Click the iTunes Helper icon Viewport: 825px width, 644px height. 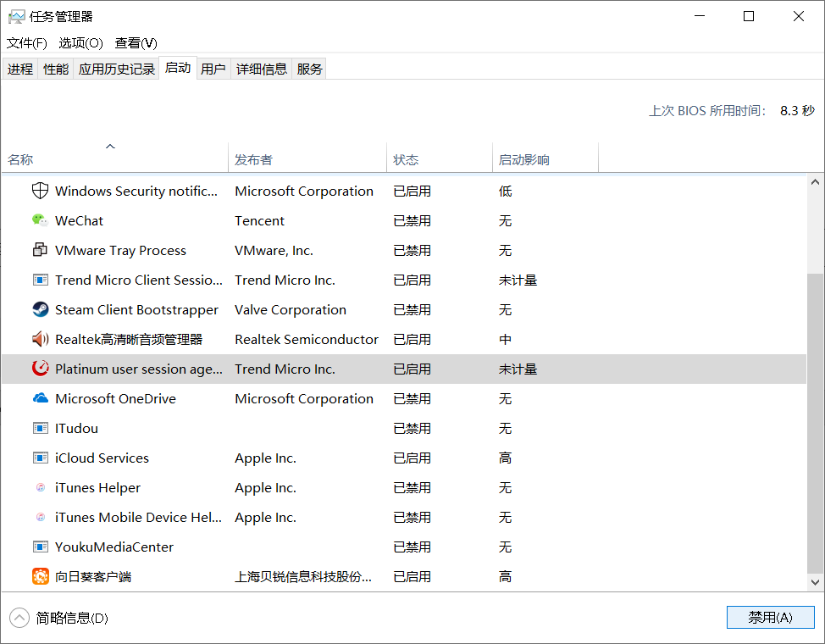[x=40, y=487]
